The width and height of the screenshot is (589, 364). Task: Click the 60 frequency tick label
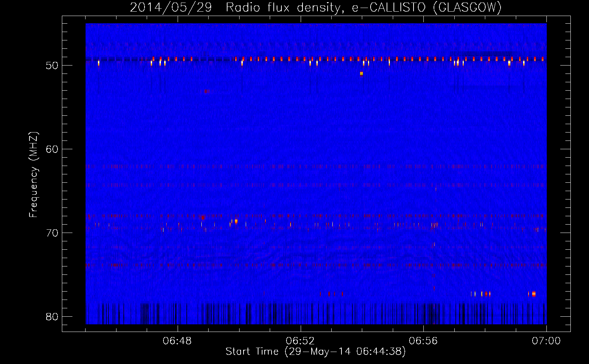click(x=52, y=149)
